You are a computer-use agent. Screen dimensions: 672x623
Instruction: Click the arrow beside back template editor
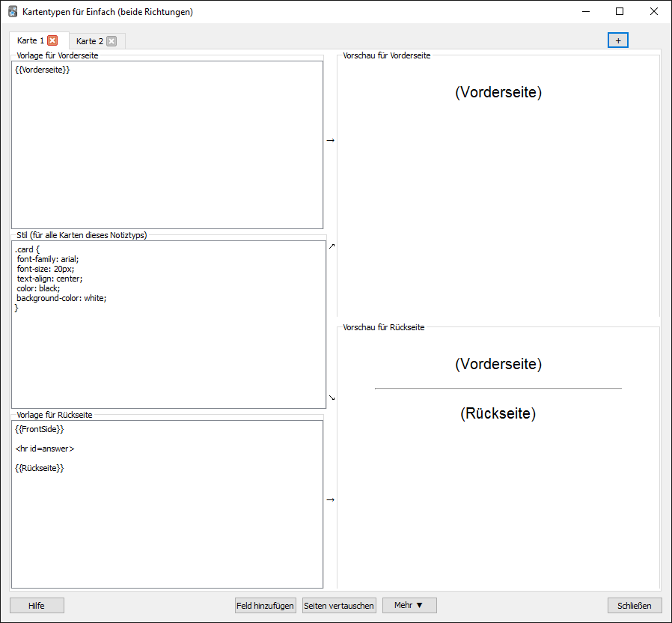pyautogui.click(x=331, y=499)
